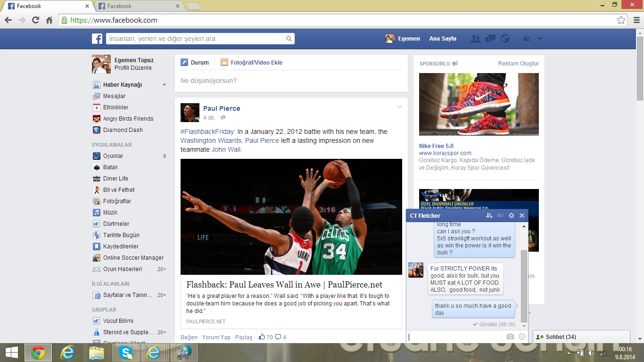Click Reklam Oluştur link
644x362 pixels.
click(x=519, y=64)
